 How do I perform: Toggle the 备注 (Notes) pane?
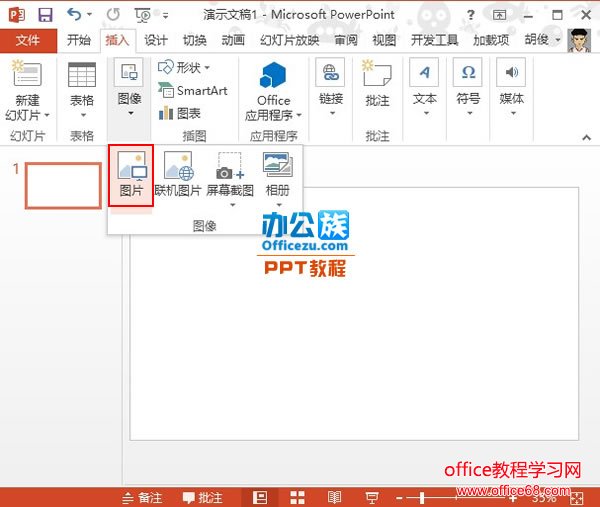142,498
